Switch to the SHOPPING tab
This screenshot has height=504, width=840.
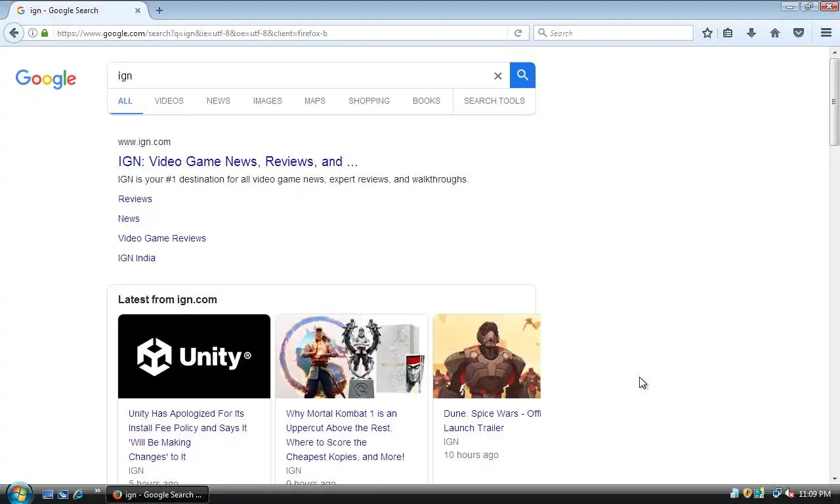point(369,101)
